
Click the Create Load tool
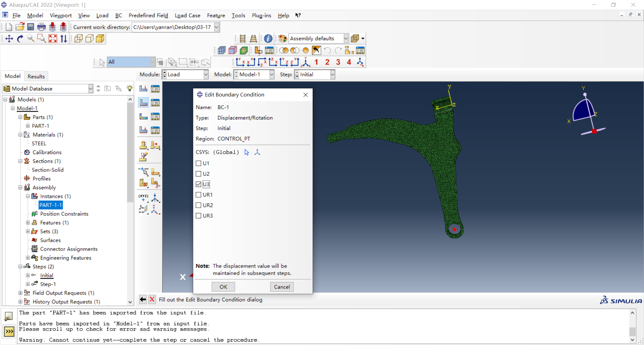click(x=144, y=89)
